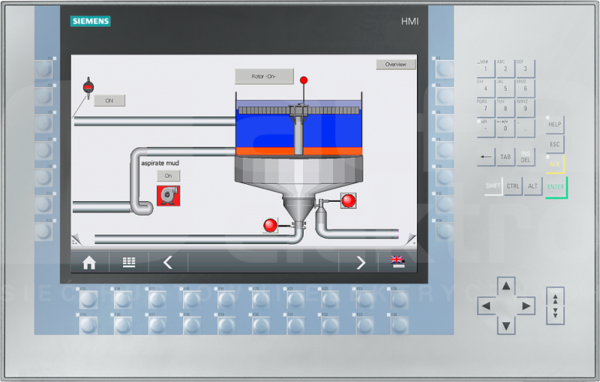The height and width of the screenshot is (382, 600).
Task: Go to previous screen with left chevron
Action: (168, 263)
